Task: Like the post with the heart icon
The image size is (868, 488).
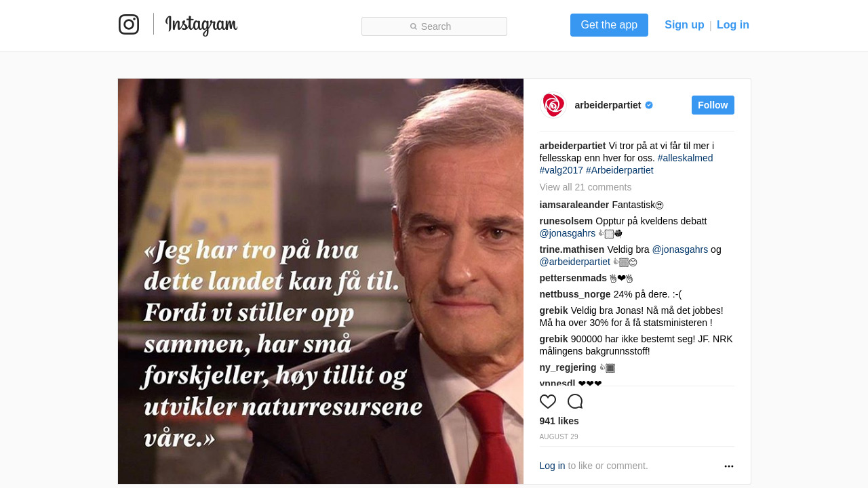Action: pyautogui.click(x=548, y=401)
